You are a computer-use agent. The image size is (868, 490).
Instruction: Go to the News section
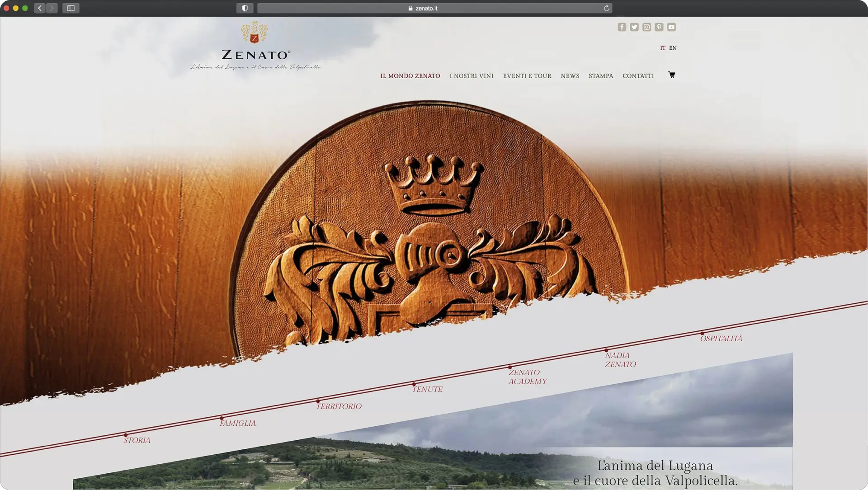click(x=570, y=76)
